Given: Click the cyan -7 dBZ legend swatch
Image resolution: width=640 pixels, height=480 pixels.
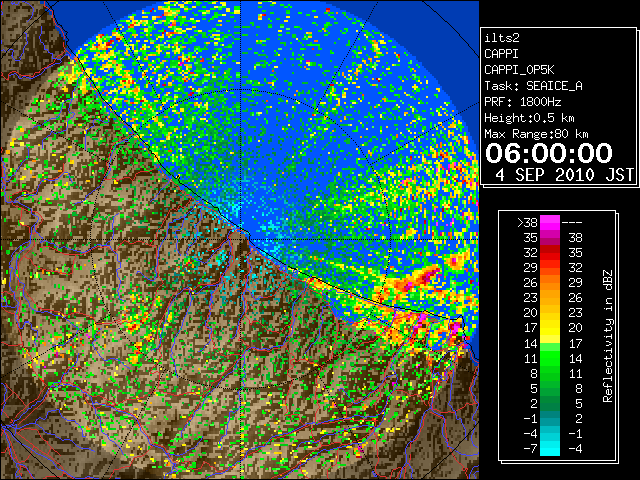Looking at the screenshot, I should coord(550,448).
